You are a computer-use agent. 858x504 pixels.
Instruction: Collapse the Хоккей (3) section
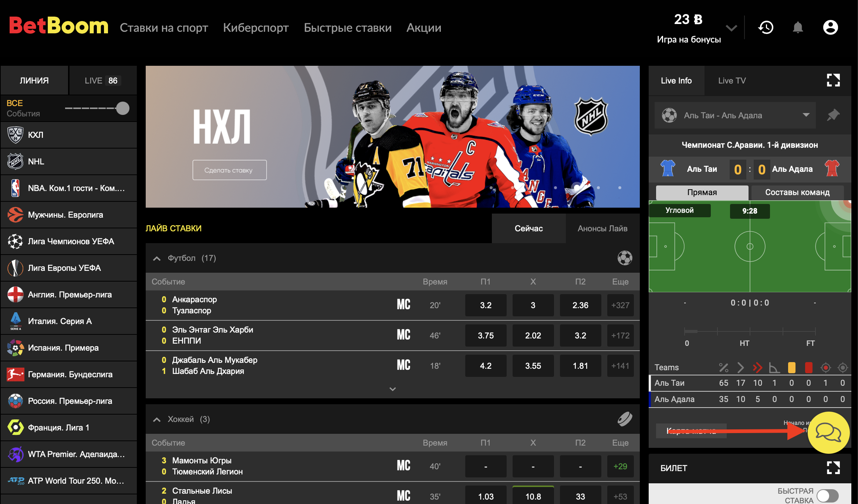pos(157,419)
